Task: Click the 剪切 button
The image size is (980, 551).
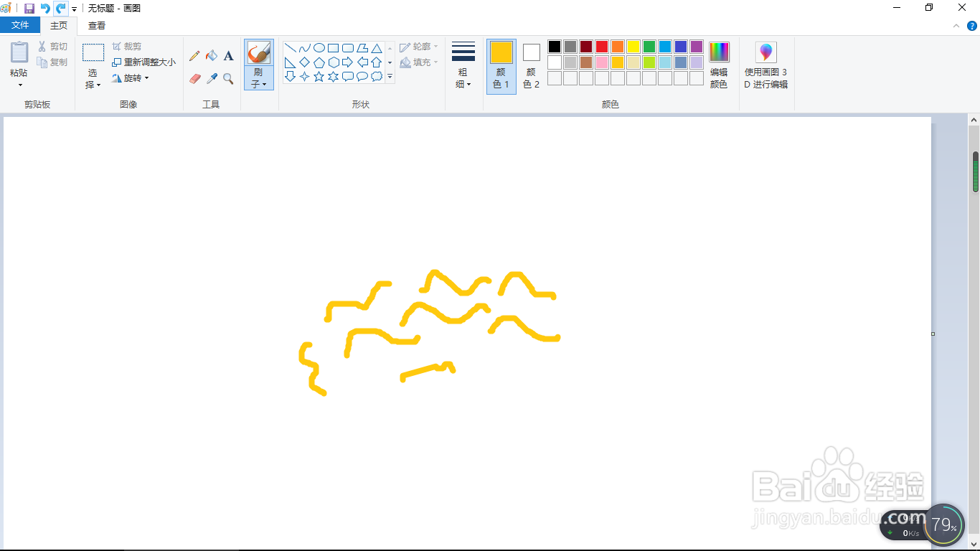Action: pos(53,47)
